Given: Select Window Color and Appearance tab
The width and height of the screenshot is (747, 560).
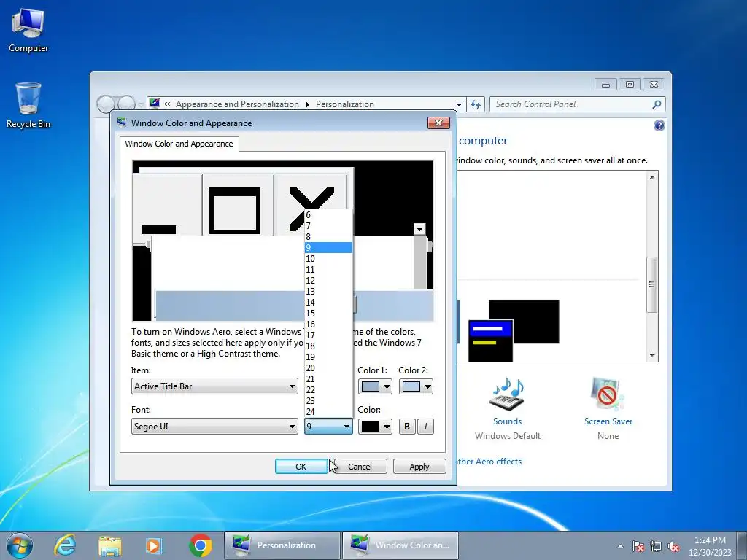Looking at the screenshot, I should pos(179,144).
